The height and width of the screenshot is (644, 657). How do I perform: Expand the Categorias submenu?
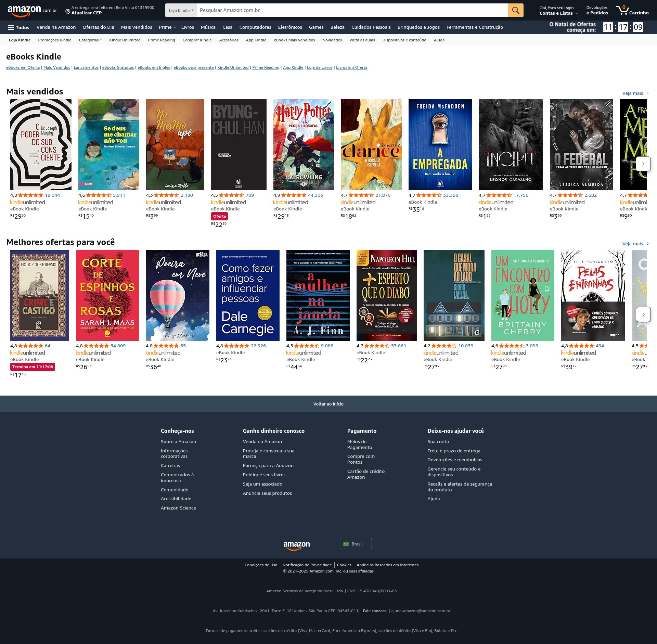click(x=90, y=40)
